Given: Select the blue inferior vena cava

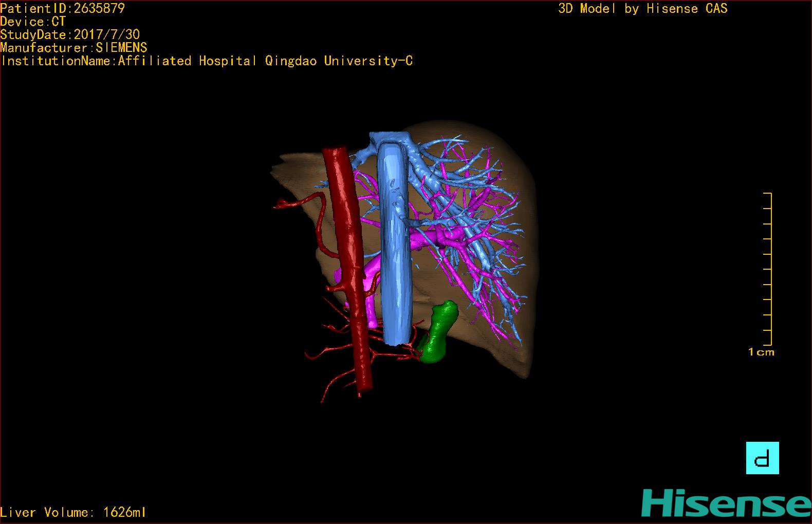Looking at the screenshot, I should 394,241.
